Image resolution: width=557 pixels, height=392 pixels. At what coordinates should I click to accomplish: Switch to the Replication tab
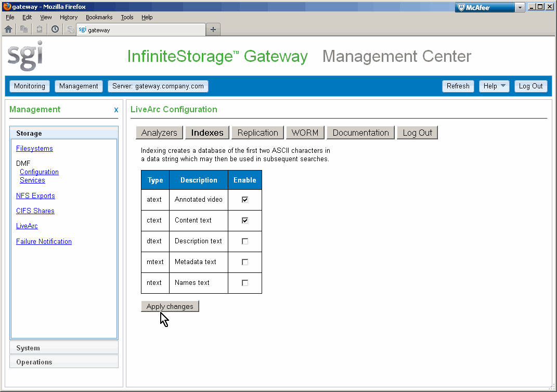pyautogui.click(x=257, y=133)
